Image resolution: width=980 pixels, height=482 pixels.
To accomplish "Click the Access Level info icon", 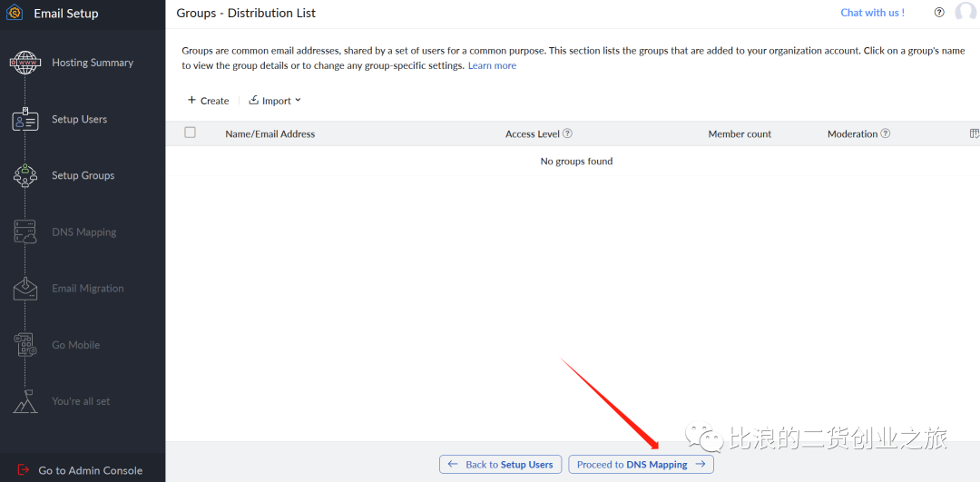I will coord(567,133).
